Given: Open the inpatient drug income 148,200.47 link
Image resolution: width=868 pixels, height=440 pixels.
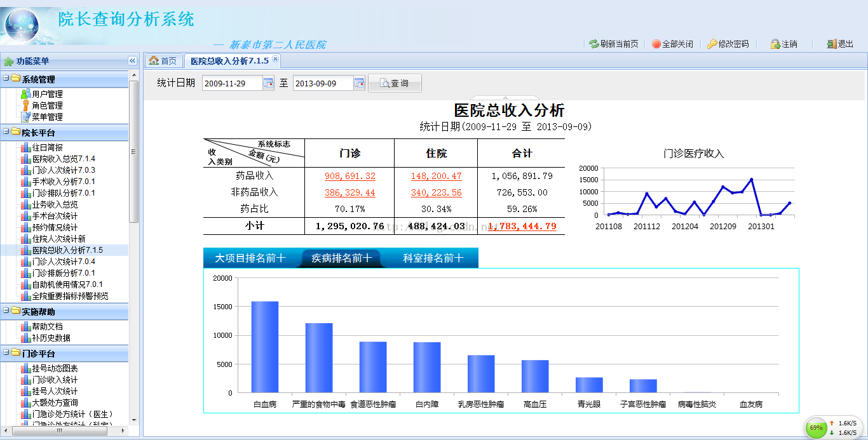Looking at the screenshot, I should pyautogui.click(x=436, y=176).
